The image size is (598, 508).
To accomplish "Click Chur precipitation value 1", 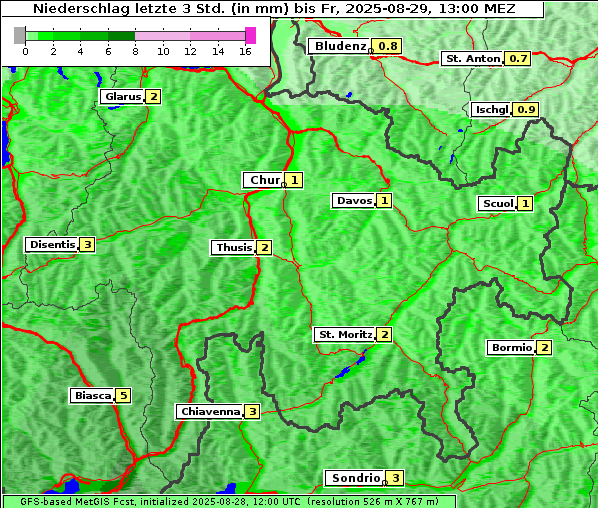I will (294, 180).
